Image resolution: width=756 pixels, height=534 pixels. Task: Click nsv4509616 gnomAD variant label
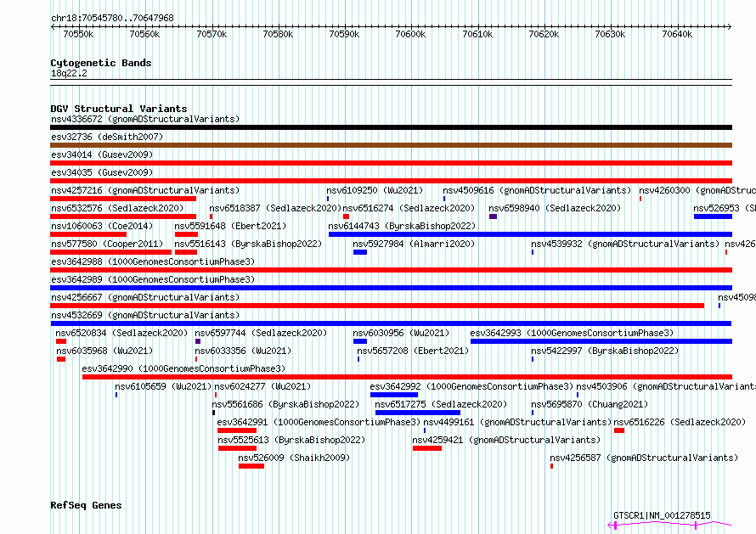pyautogui.click(x=537, y=190)
